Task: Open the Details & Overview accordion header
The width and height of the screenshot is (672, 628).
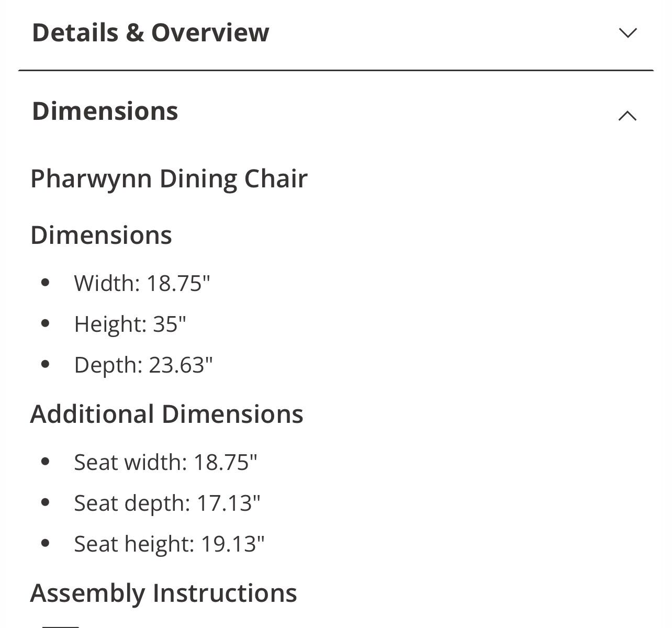Action: [x=151, y=32]
